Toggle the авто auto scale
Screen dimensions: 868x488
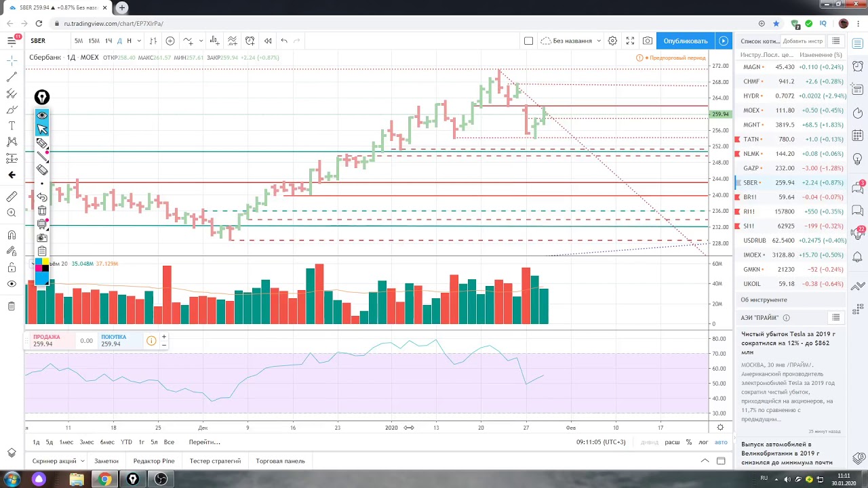pyautogui.click(x=721, y=442)
